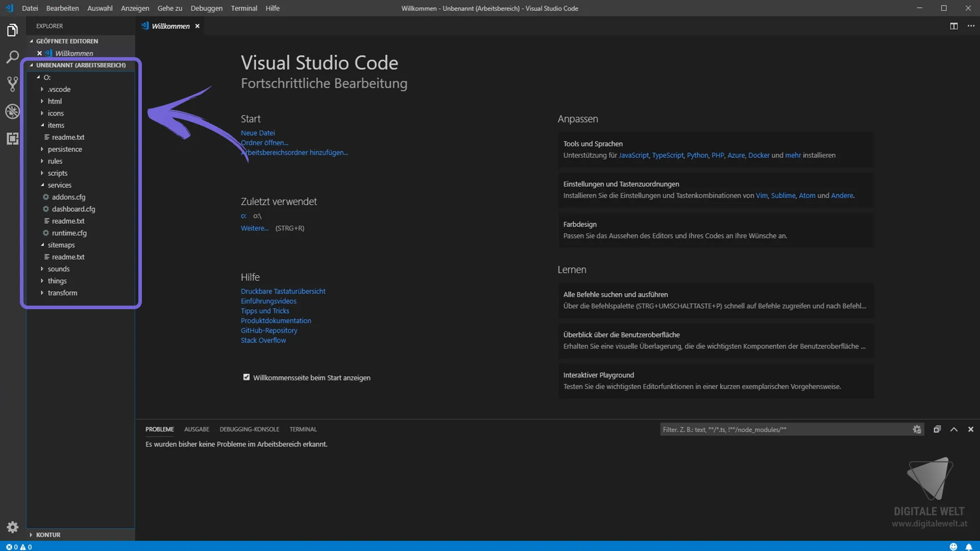Switch to the Ausgabe panel tab
Image resolution: width=980 pixels, height=551 pixels.
click(197, 430)
